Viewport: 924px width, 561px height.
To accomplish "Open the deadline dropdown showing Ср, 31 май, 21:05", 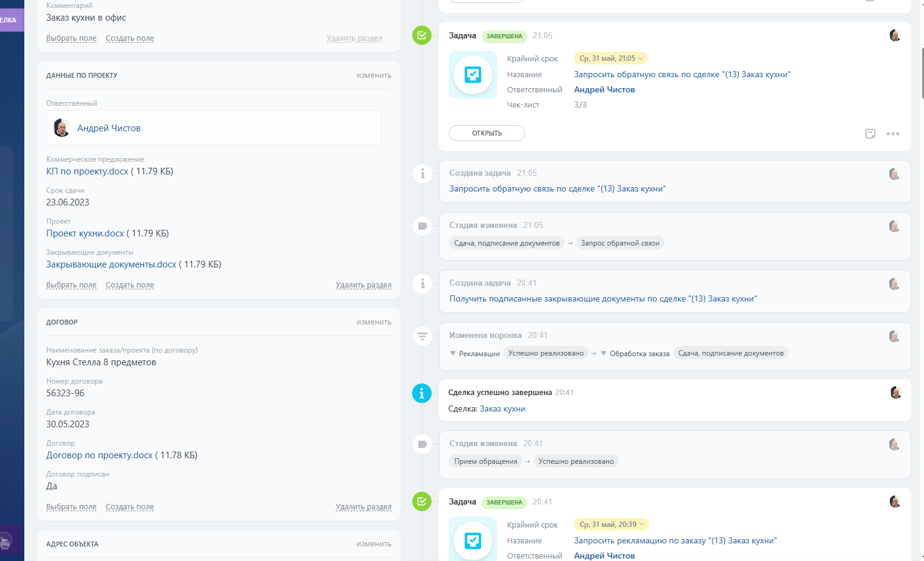I will (610, 58).
